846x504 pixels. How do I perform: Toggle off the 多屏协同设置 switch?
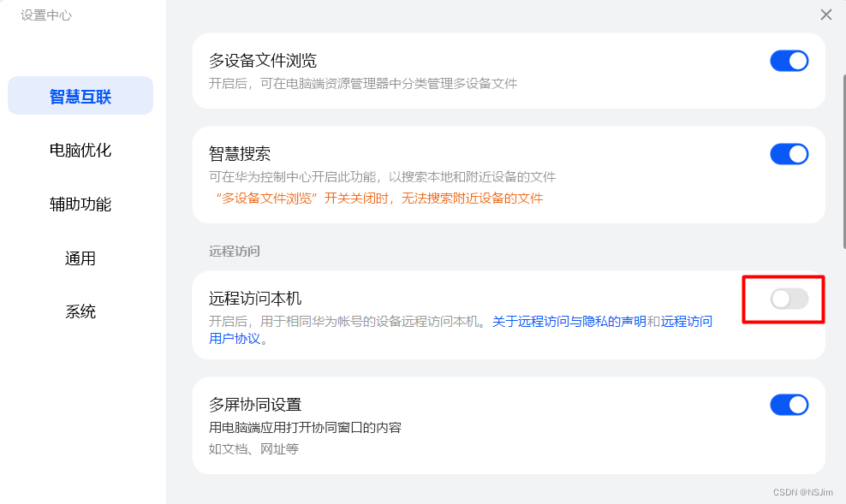click(x=789, y=405)
